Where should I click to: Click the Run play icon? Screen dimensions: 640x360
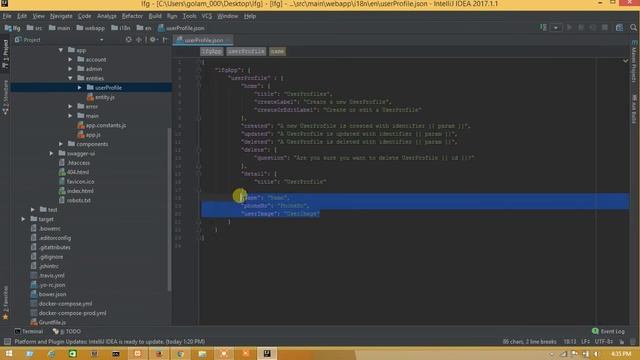click(x=569, y=27)
